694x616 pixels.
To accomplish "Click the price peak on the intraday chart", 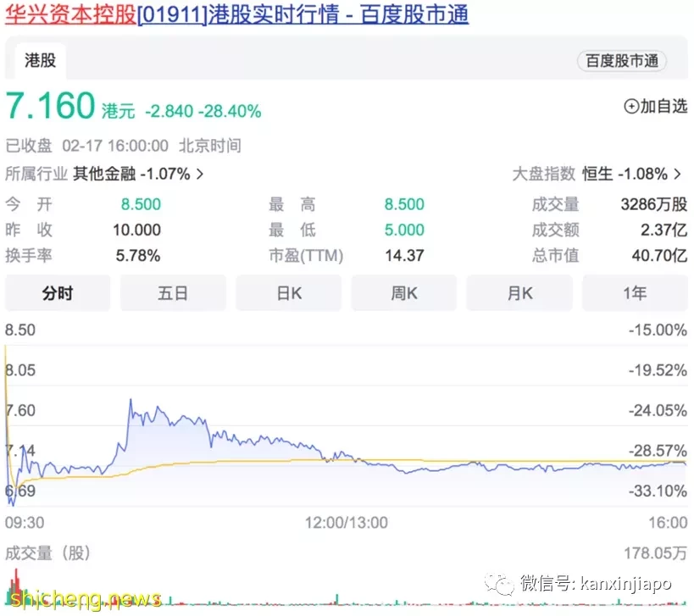I will [130, 400].
